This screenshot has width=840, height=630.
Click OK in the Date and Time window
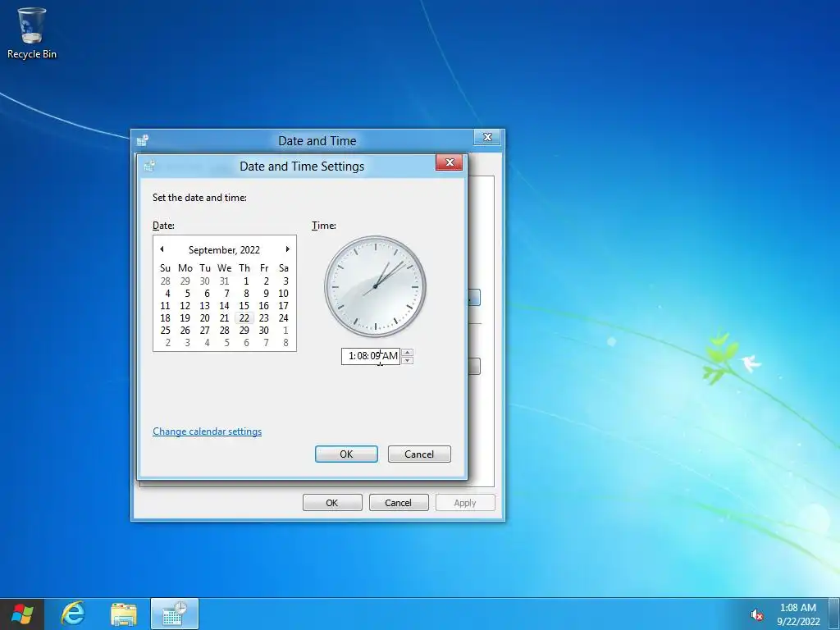point(332,503)
